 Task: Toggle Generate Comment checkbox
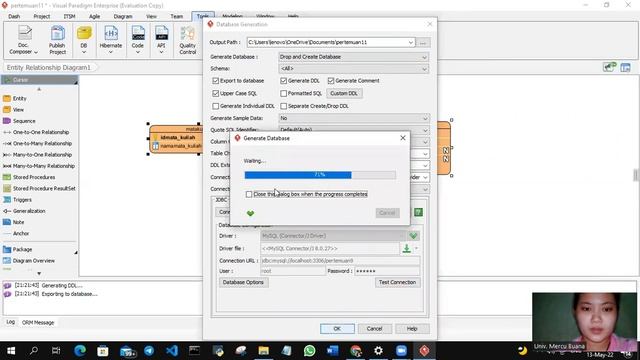[331, 81]
